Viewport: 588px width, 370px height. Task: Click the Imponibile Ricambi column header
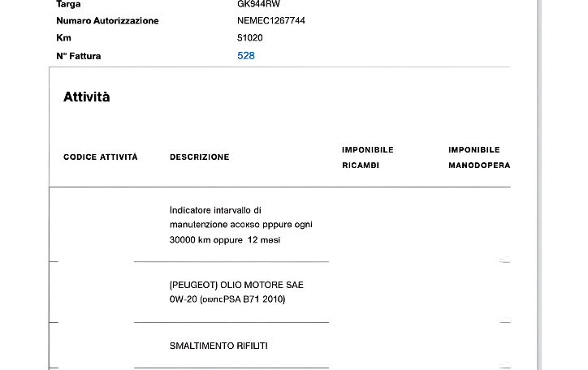pyautogui.click(x=368, y=157)
